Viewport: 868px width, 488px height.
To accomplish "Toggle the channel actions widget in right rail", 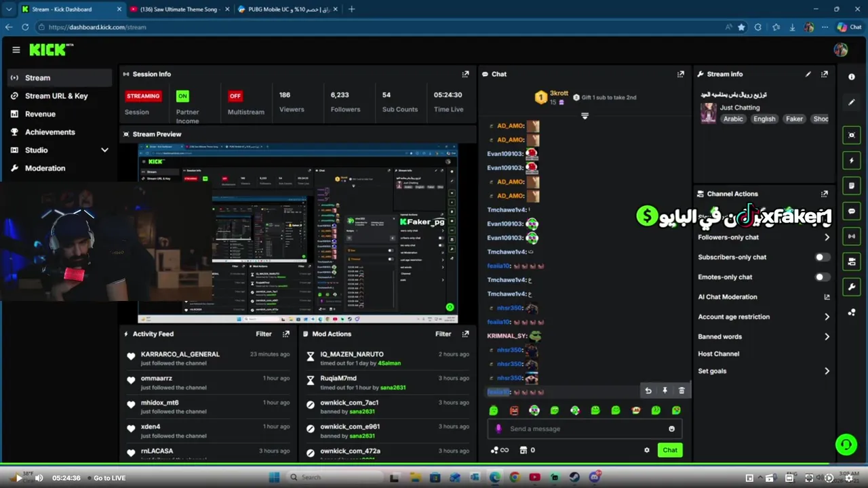I will [852, 262].
